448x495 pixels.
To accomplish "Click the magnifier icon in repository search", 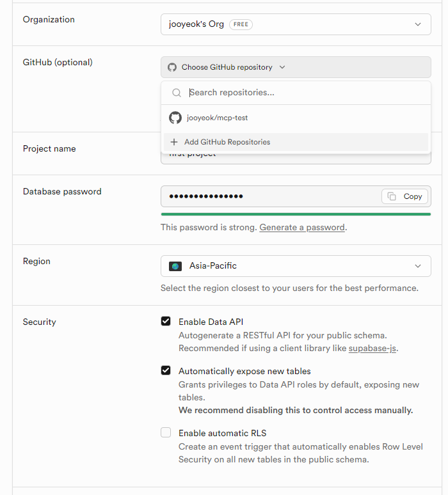I will (x=177, y=93).
